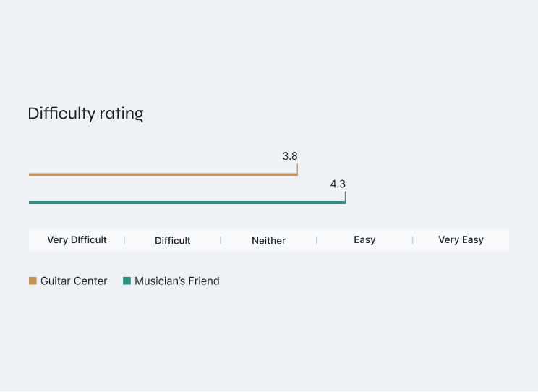Click the orange Guitar Center legend swatch
538x392 pixels.
coord(33,281)
